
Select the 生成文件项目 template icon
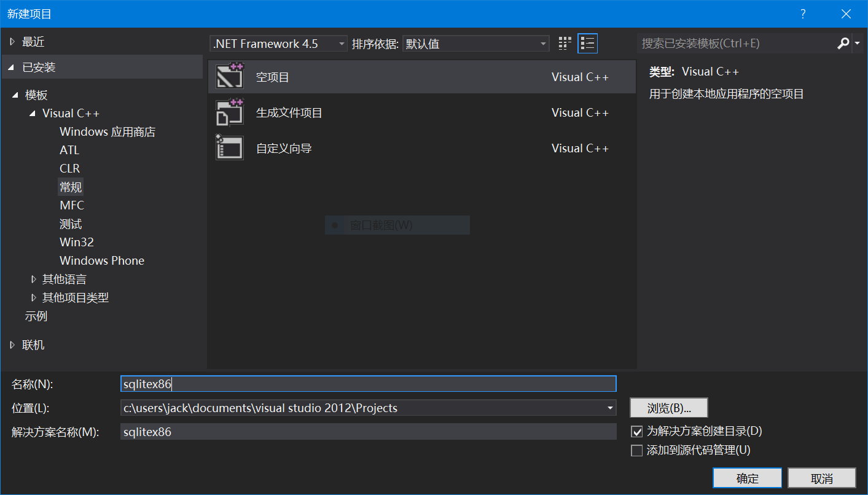click(230, 112)
